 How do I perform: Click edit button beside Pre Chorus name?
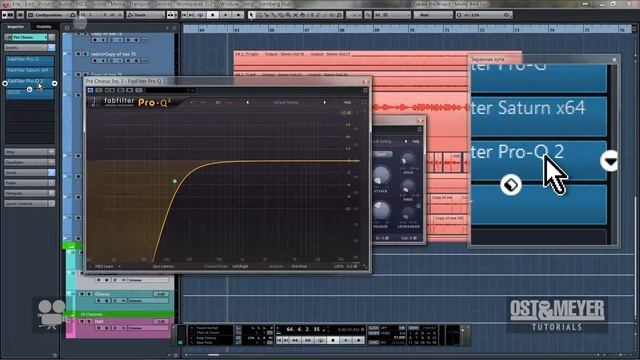(52, 37)
